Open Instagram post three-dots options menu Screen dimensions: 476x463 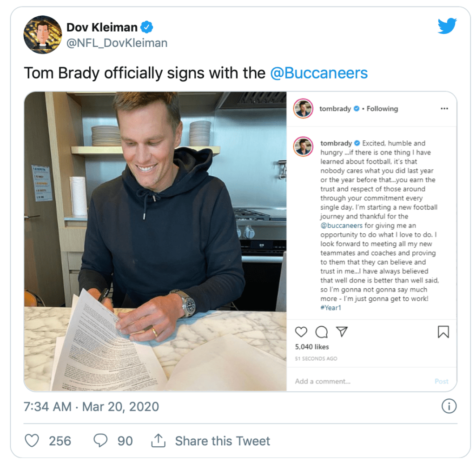point(444,109)
